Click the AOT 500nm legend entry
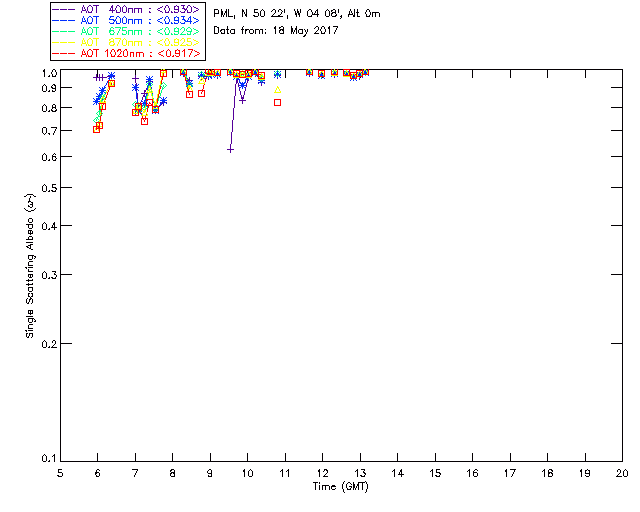640x512 pixels. (126, 20)
